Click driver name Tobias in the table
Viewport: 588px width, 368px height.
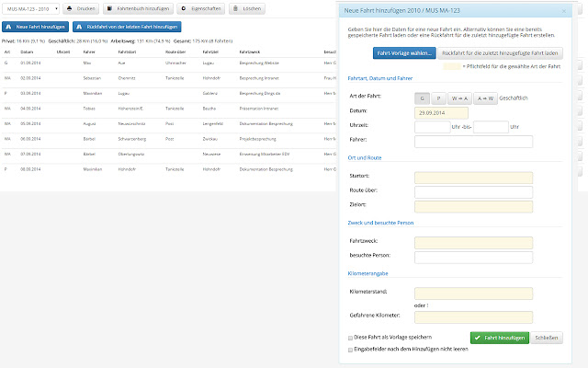point(89,109)
